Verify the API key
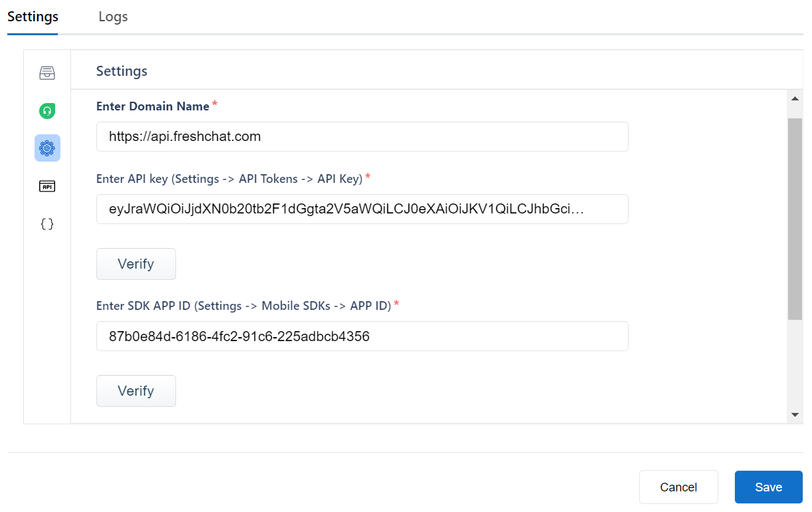The height and width of the screenshot is (512, 812). click(136, 264)
